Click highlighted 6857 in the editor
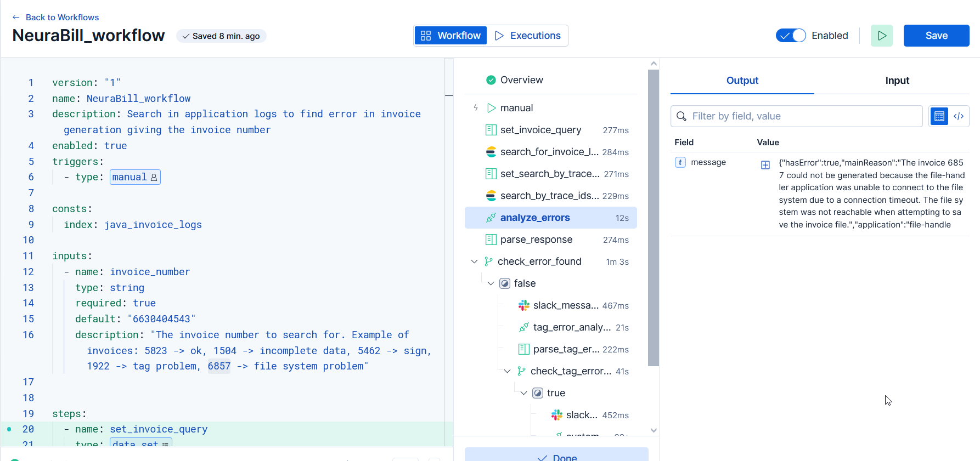 pyautogui.click(x=219, y=366)
